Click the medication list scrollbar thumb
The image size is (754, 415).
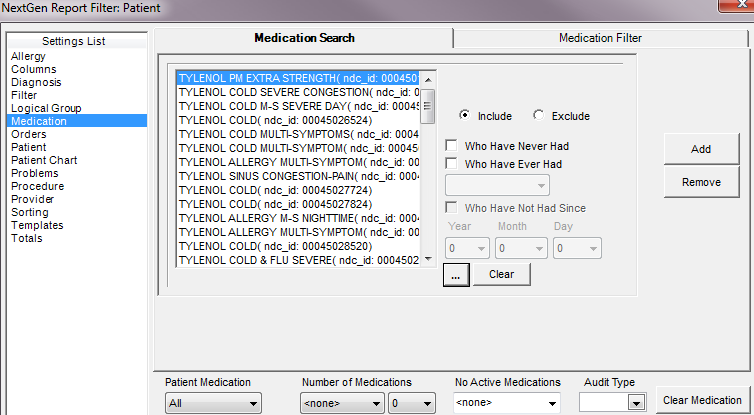[428, 106]
